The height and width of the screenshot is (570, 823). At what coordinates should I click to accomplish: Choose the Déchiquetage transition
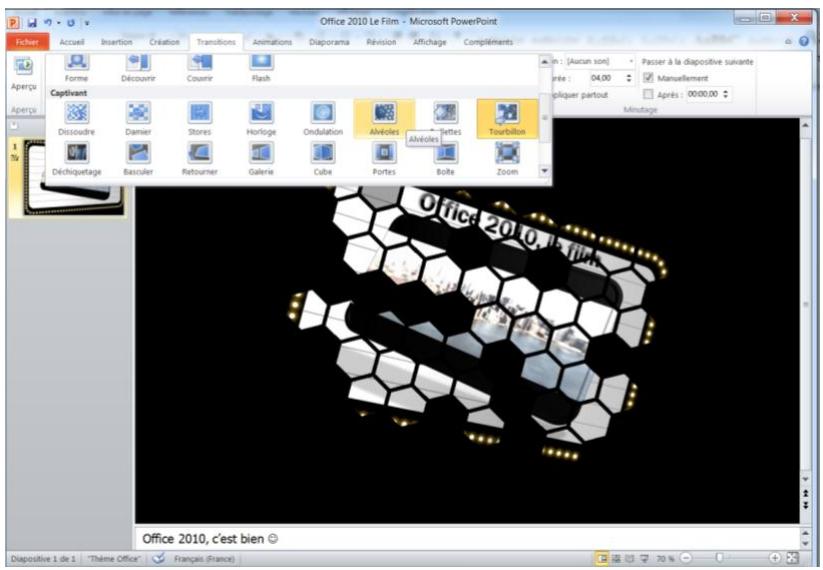[x=77, y=159]
